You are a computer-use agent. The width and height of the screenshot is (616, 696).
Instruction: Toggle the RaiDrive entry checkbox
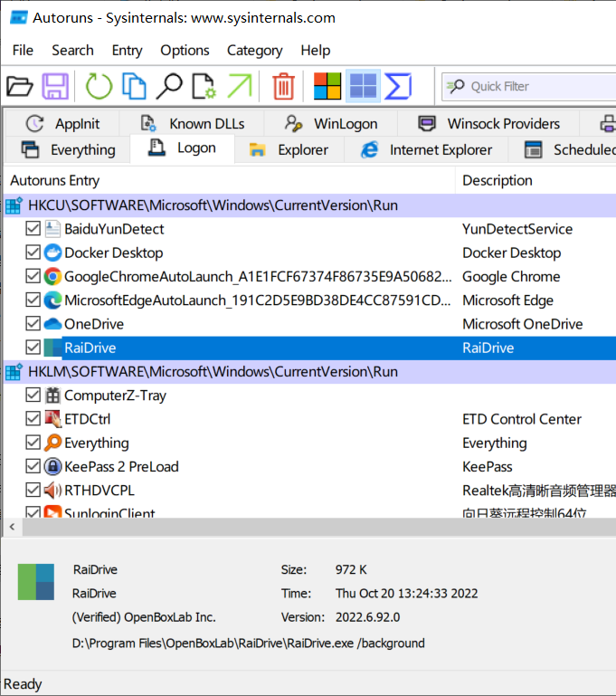point(33,348)
